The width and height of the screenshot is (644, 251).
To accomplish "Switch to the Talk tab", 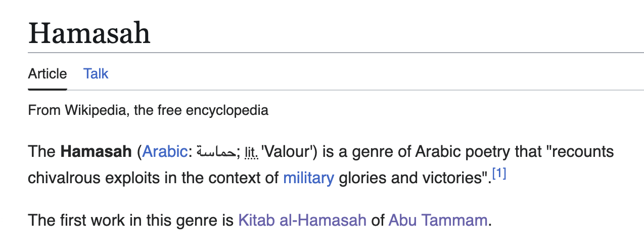I will pos(96,74).
